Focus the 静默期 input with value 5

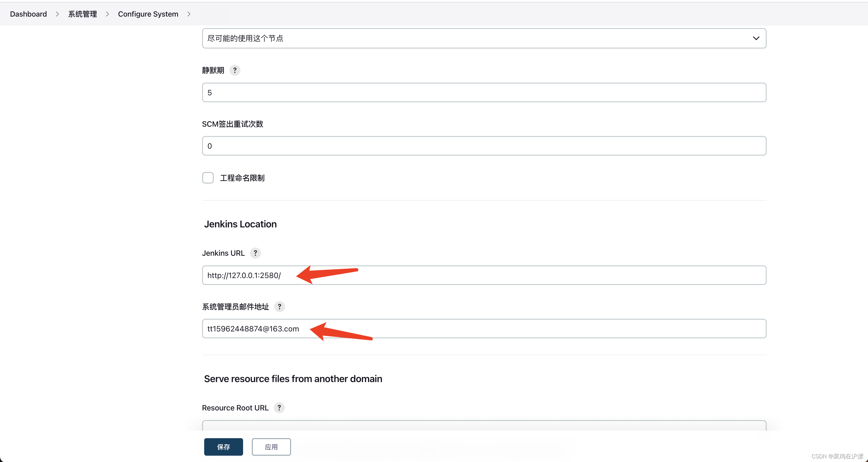click(484, 92)
